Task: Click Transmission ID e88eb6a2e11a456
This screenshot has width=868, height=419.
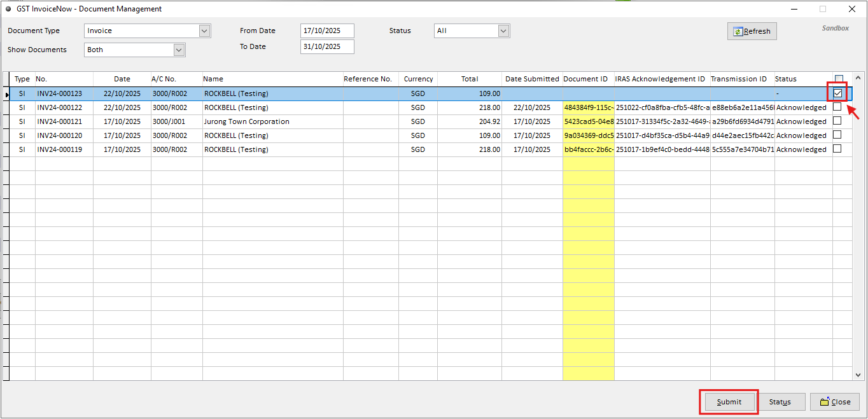Action: tap(743, 107)
